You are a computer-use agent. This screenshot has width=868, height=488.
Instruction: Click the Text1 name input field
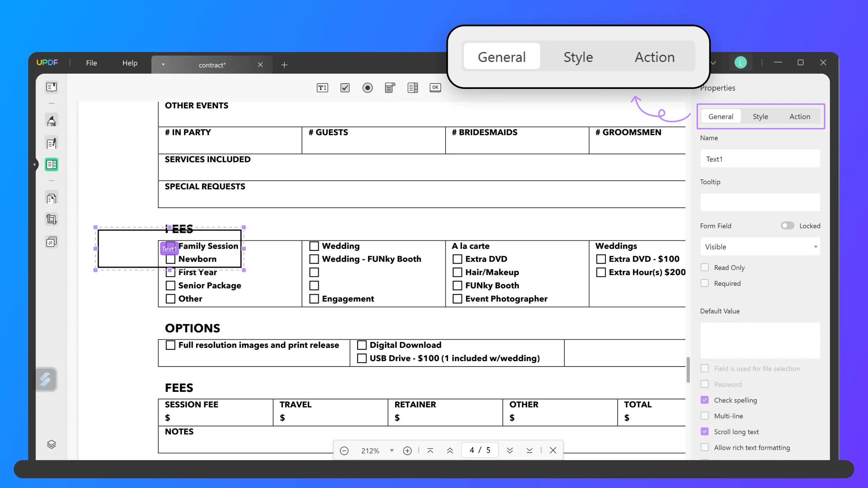click(x=760, y=159)
